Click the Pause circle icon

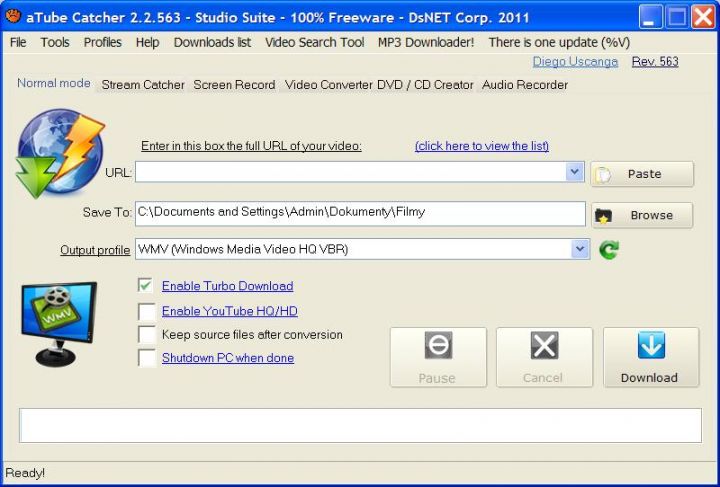point(438,345)
